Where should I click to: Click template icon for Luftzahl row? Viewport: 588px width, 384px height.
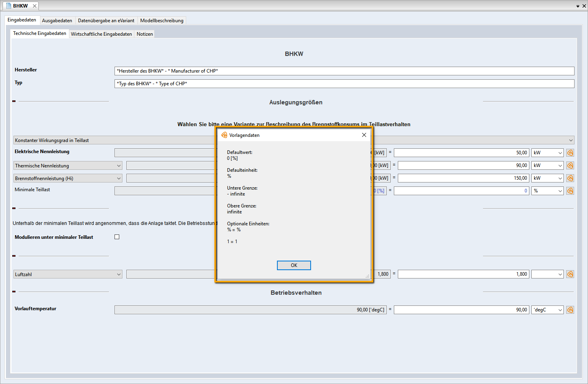tap(570, 274)
